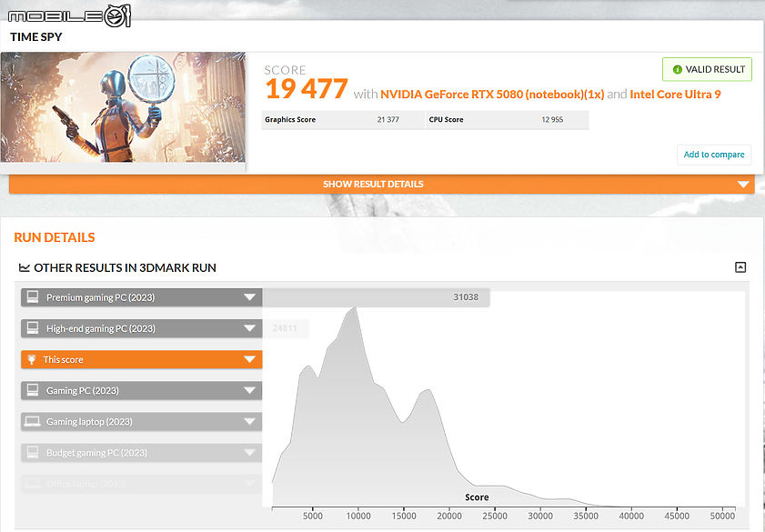Click the 40000 tick label on the score axis
This screenshot has width=765, height=532.
tap(631, 517)
